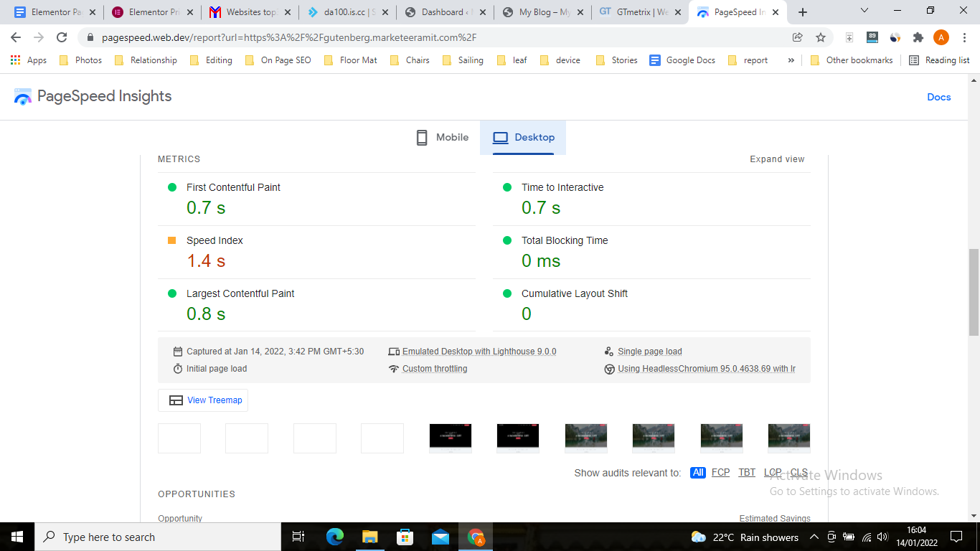
Task: Click the Docs link
Action: [939, 97]
